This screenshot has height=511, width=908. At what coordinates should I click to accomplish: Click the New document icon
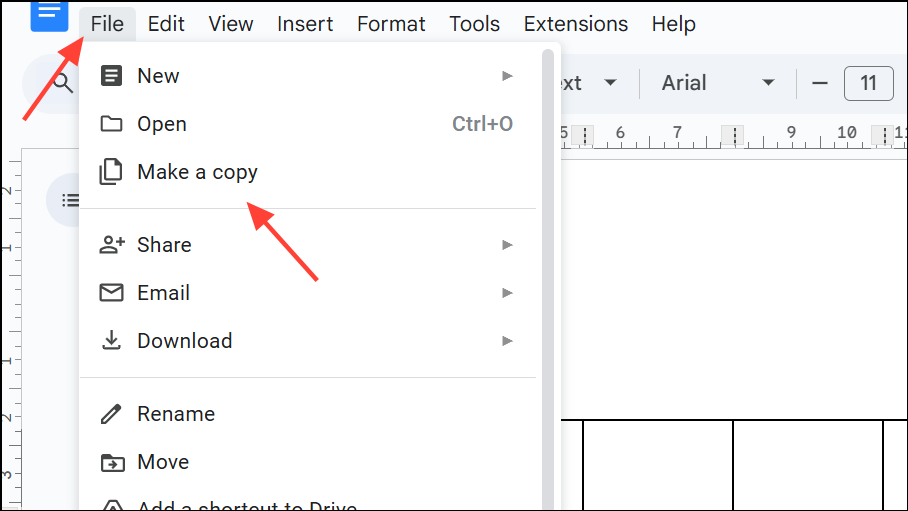(x=111, y=76)
